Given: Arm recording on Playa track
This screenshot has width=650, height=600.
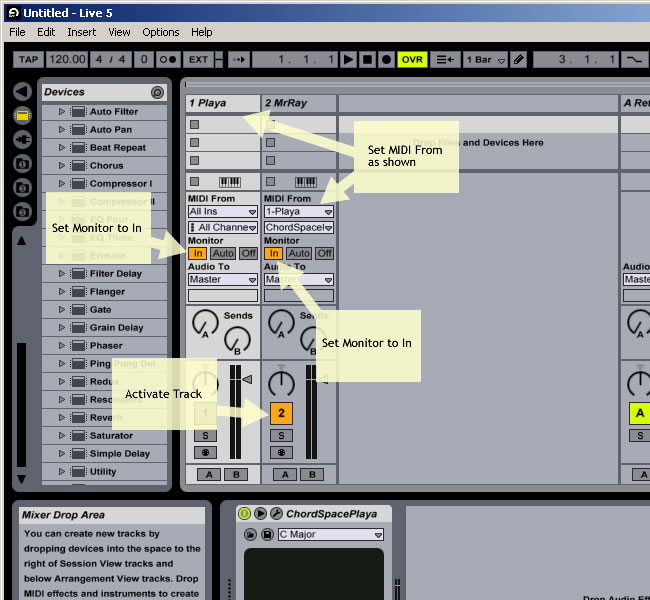Looking at the screenshot, I should click(205, 452).
